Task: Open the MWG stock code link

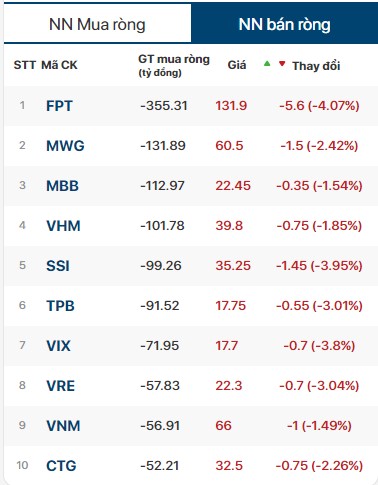Action: pyautogui.click(x=65, y=146)
